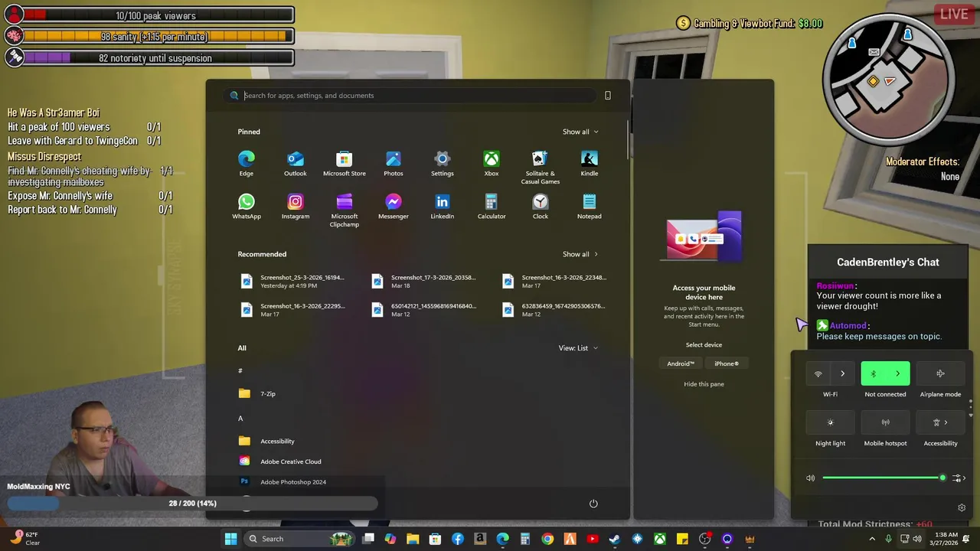Click the taskbar Search box

tap(301, 539)
